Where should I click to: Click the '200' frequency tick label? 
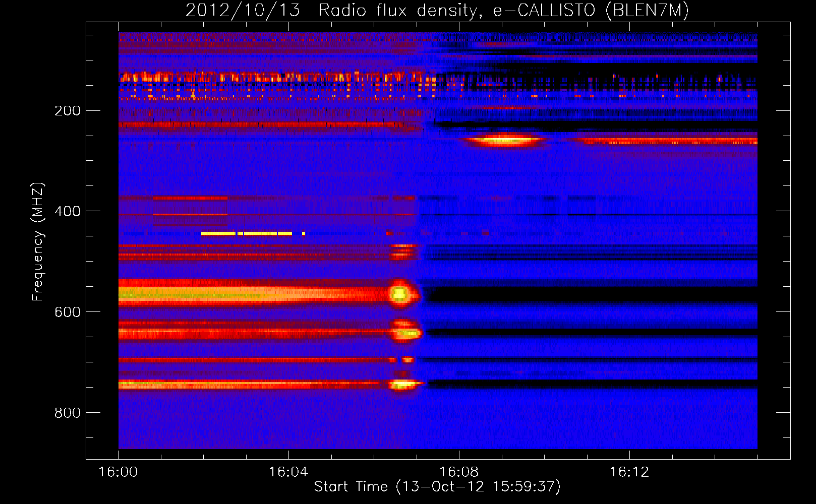(x=68, y=110)
